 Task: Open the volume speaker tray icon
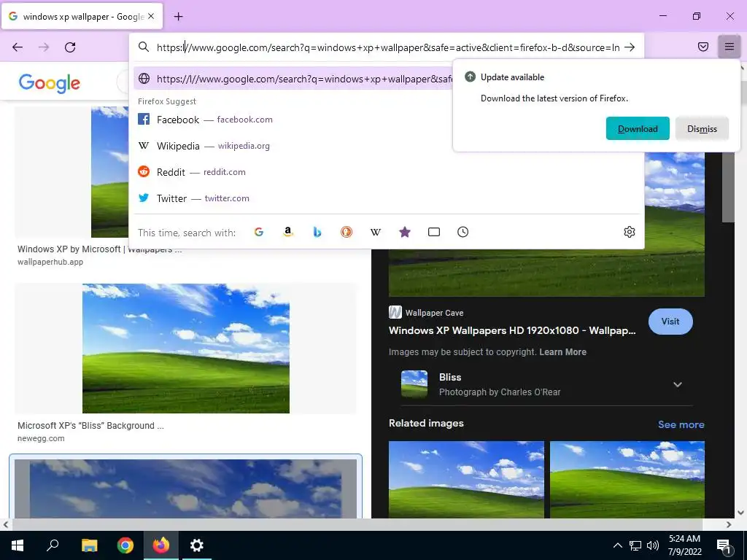(653, 545)
